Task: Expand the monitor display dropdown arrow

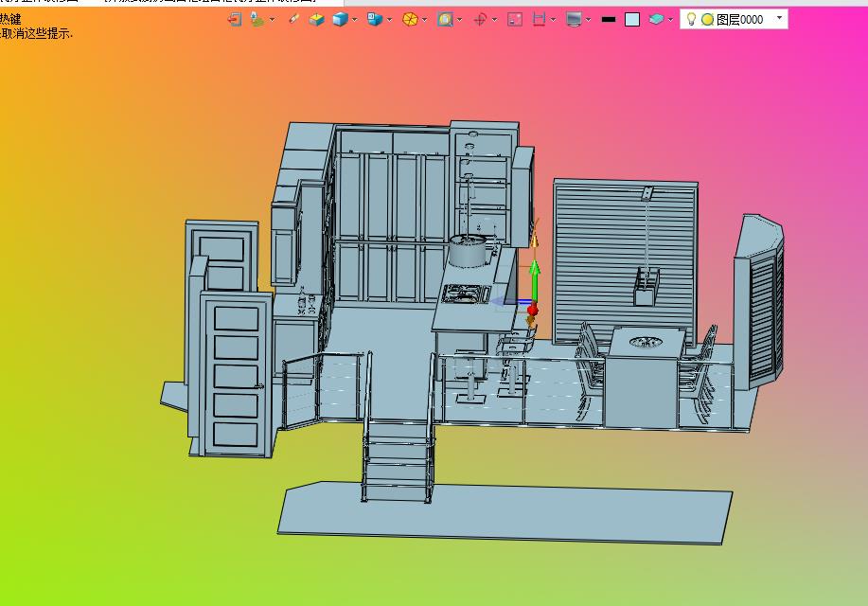Action: tap(589, 19)
